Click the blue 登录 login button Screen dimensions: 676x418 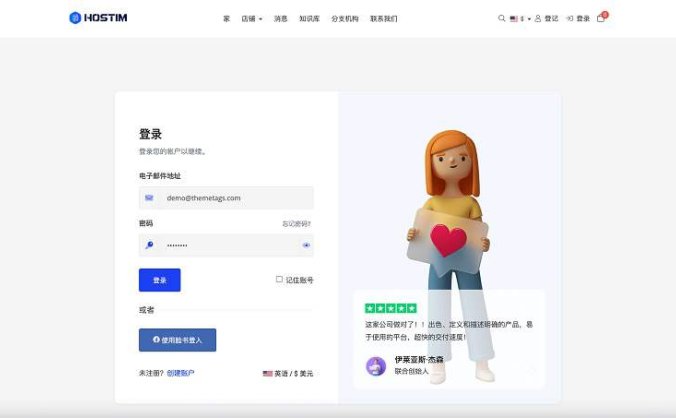pyautogui.click(x=160, y=280)
